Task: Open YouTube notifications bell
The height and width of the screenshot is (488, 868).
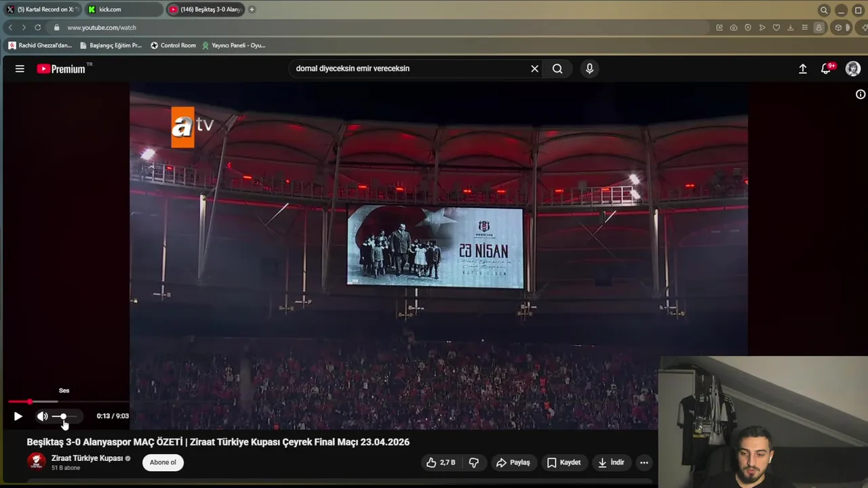Action: tap(826, 68)
